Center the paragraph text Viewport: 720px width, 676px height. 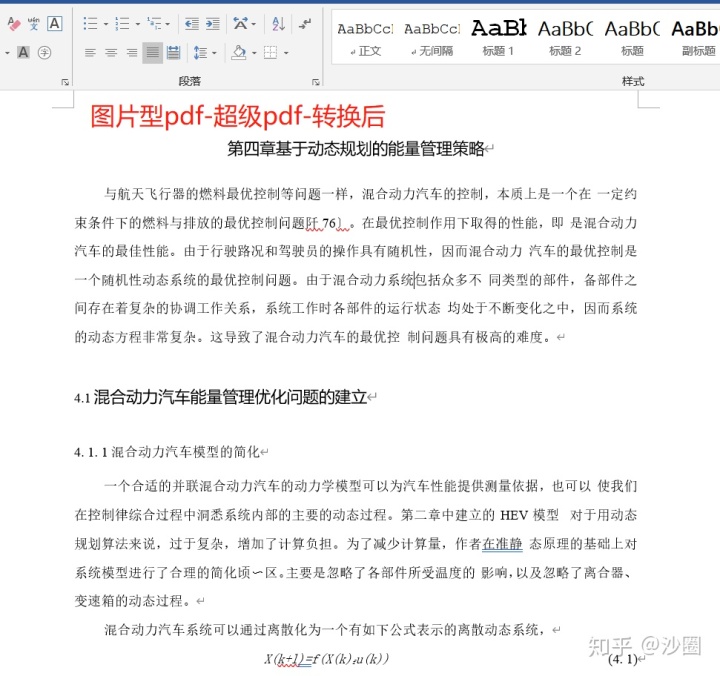click(111, 53)
